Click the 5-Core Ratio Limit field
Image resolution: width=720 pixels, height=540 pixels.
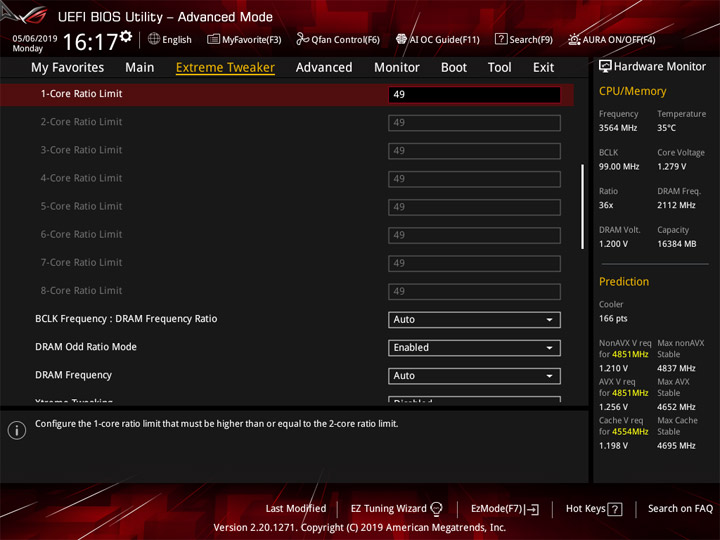474,207
